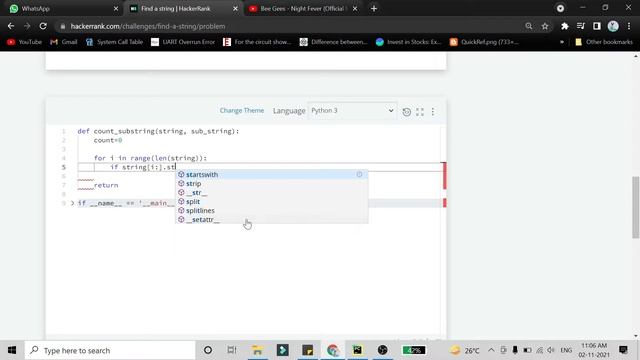Open the UART Overrun Error bookmark
Image resolution: width=640 pixels, height=360 pixels.
point(183,42)
